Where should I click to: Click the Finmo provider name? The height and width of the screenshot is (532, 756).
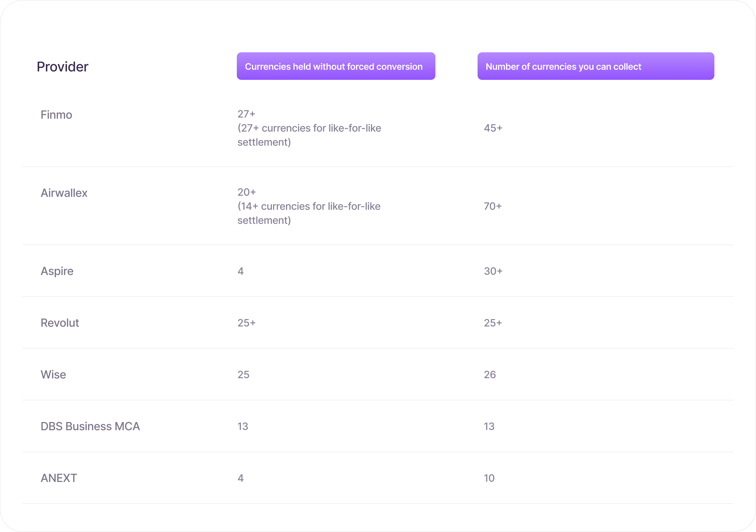[56, 115]
